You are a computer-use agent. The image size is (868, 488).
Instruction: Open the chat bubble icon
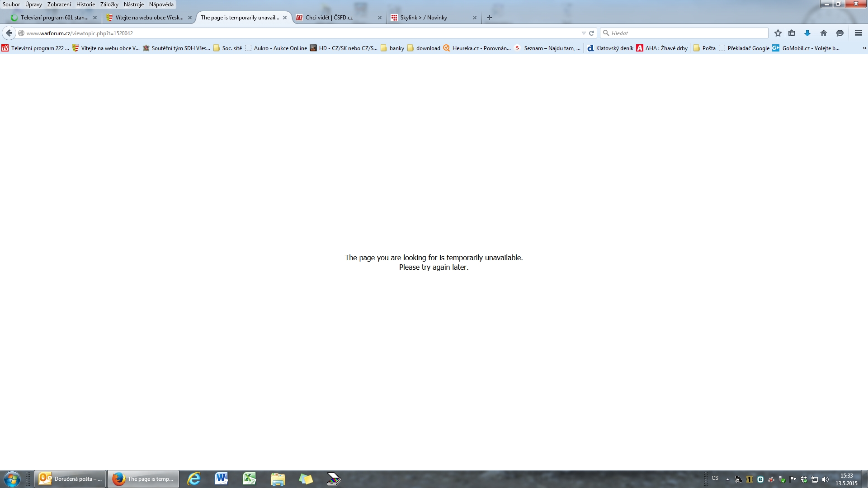[x=840, y=33]
